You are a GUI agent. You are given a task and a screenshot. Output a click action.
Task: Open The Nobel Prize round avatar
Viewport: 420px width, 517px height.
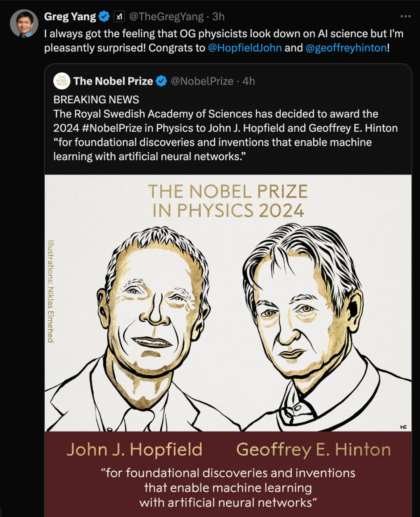62,81
